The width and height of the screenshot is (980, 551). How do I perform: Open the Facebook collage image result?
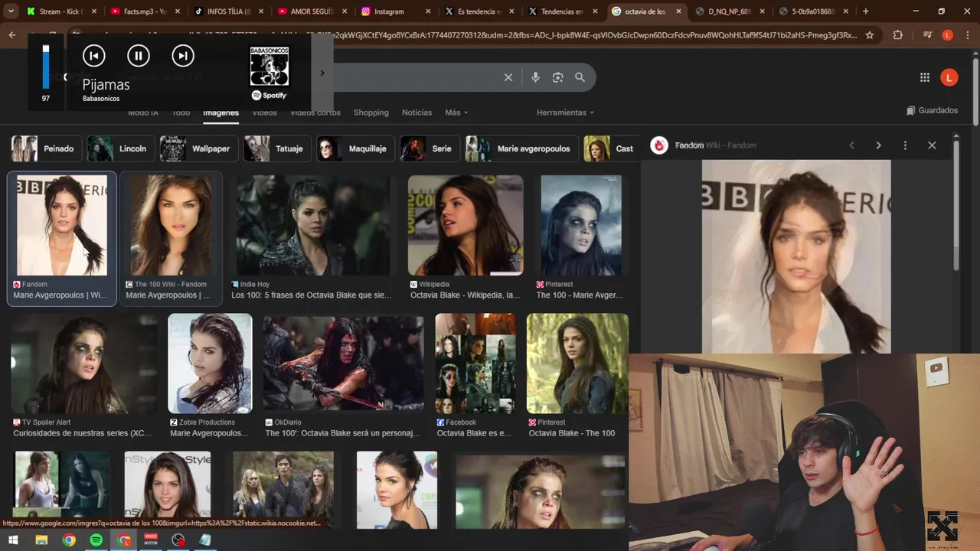(475, 364)
